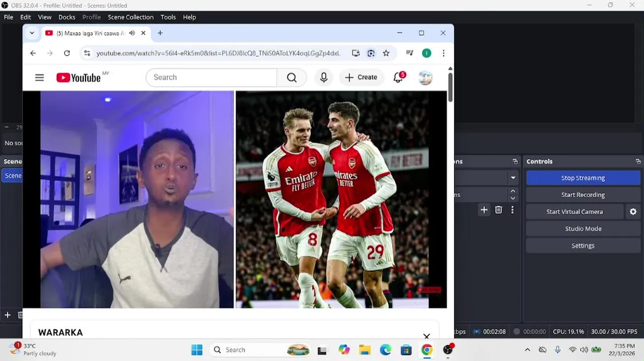Increase transition duration with up arrow
Image resolution: width=644 pixels, height=361 pixels.
(x=513, y=191)
